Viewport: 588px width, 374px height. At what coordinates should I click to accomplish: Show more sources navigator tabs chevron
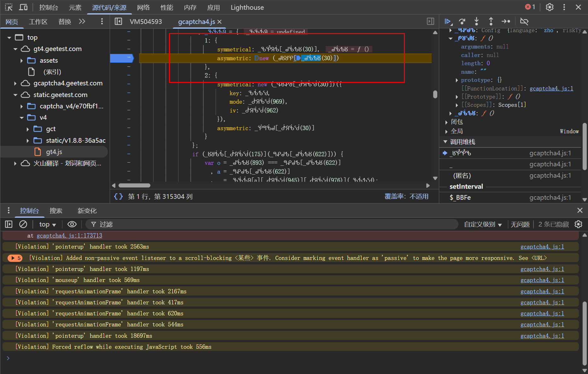click(x=82, y=21)
